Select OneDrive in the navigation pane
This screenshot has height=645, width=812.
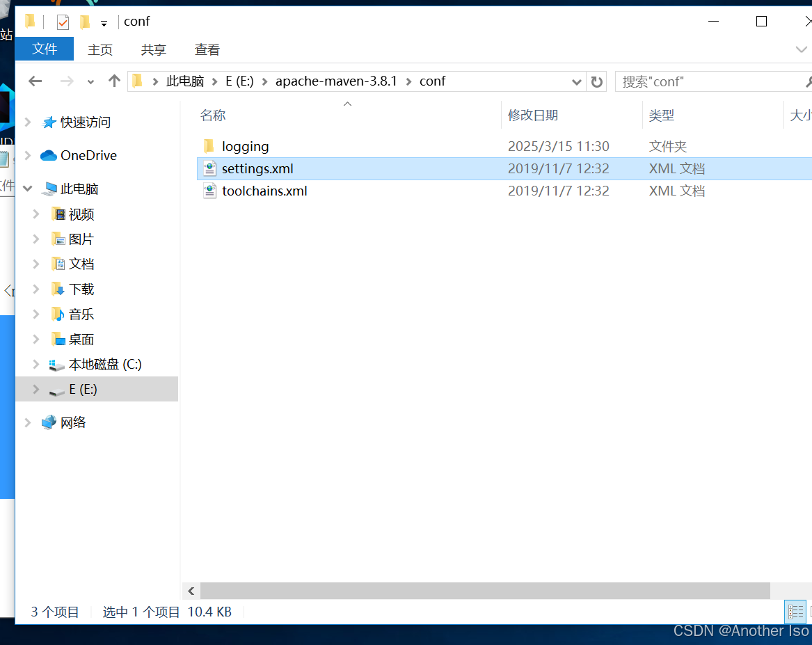coord(88,155)
